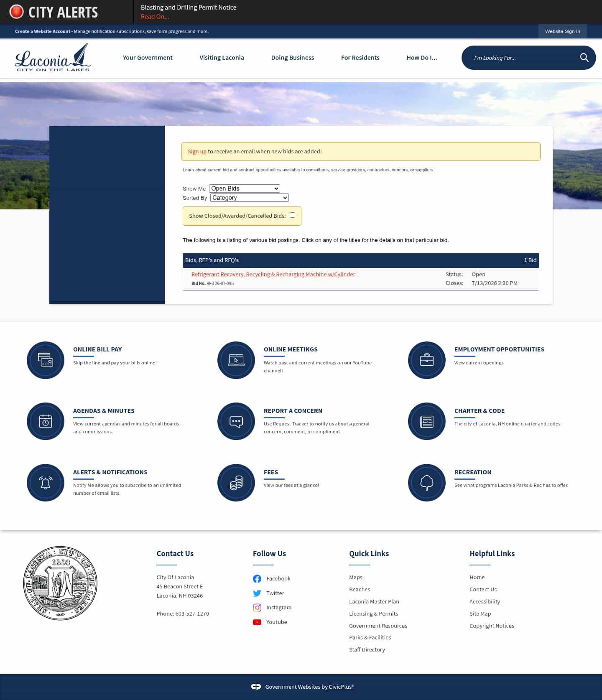
Task: Click Report a Concern heading
Action: click(293, 411)
